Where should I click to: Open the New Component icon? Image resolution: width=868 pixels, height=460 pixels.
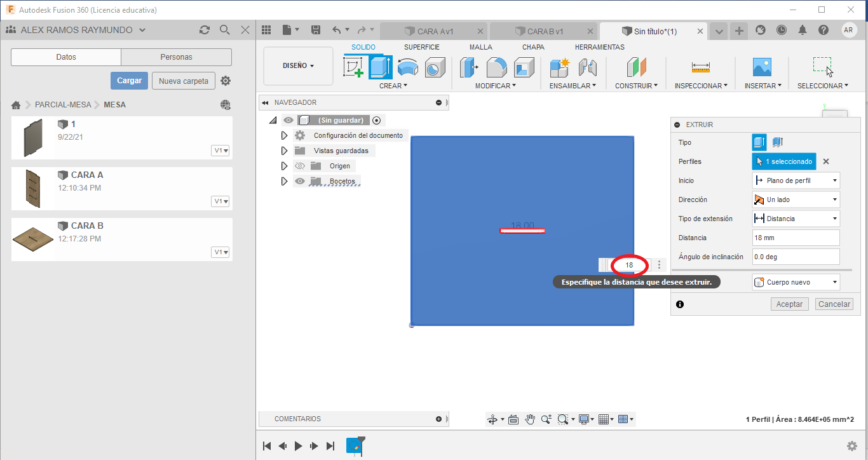pyautogui.click(x=560, y=67)
